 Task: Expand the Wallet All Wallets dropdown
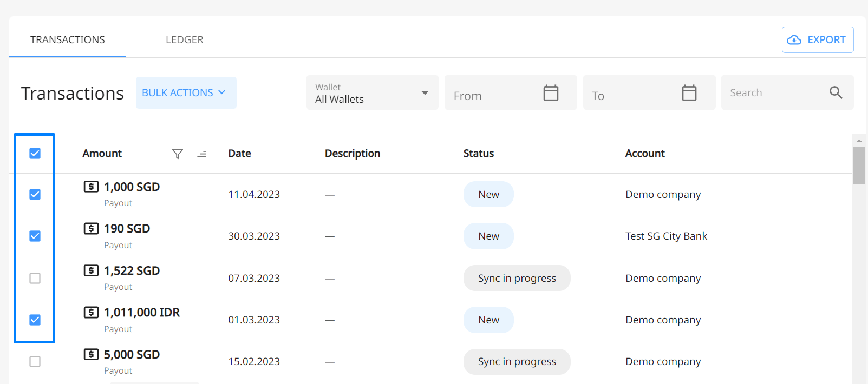click(x=372, y=93)
